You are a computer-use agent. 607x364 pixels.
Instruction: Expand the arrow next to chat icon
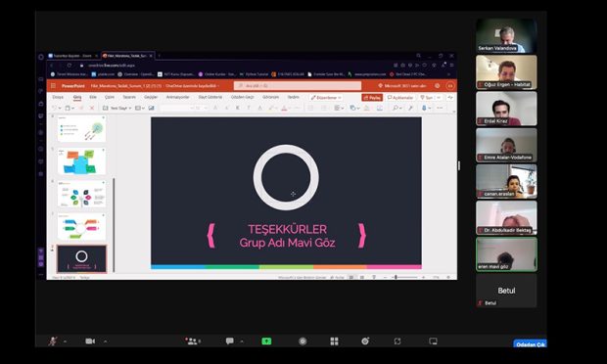(x=242, y=341)
